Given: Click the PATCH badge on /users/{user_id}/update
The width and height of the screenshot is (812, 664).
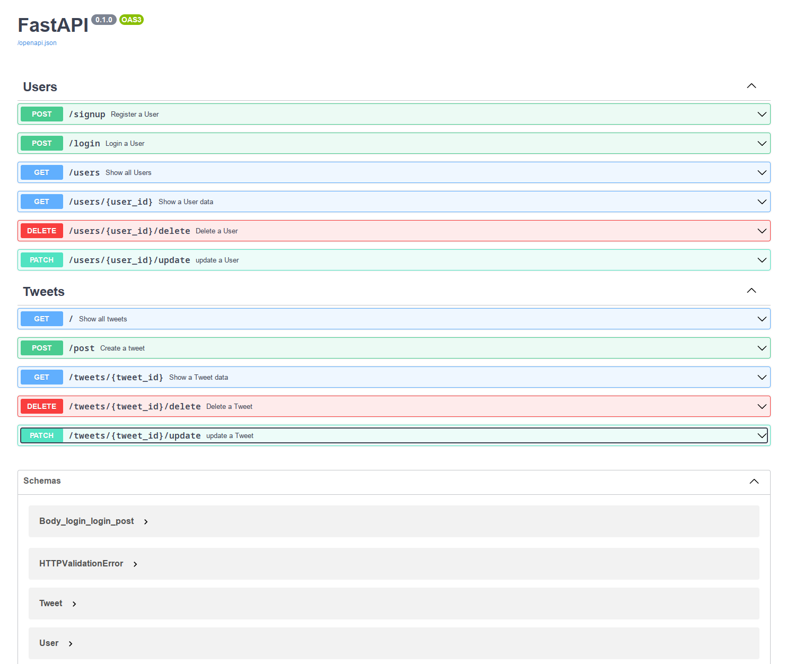Looking at the screenshot, I should click(41, 260).
